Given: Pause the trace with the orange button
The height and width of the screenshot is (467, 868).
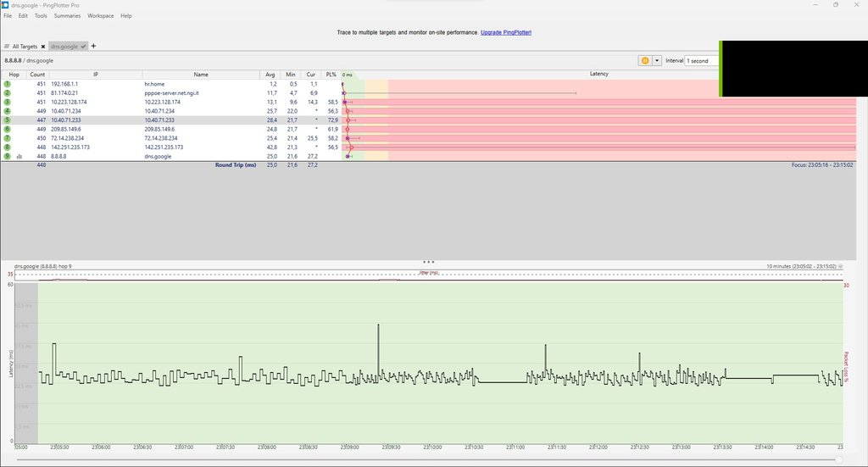Looking at the screenshot, I should point(644,61).
